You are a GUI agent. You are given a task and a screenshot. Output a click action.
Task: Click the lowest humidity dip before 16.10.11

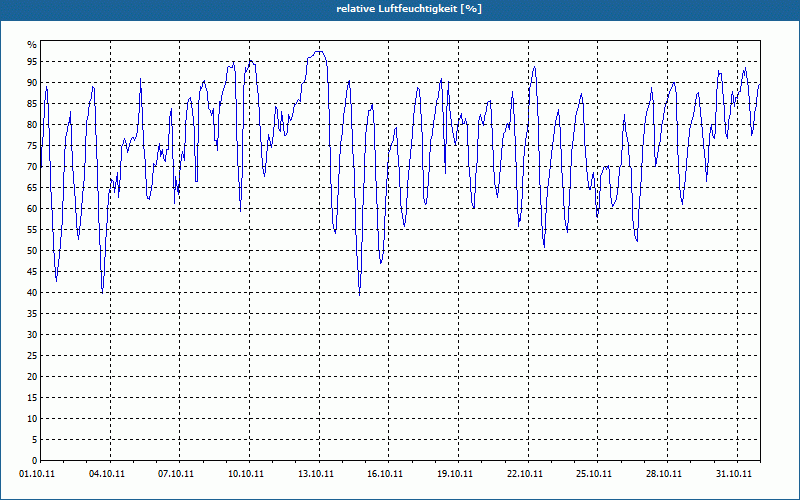point(360,294)
